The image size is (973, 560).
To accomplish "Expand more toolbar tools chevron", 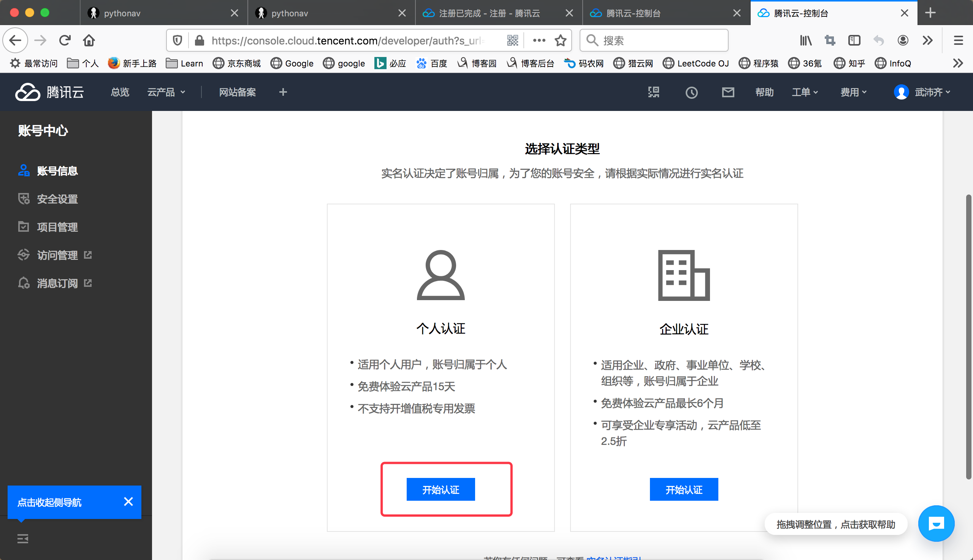I will (928, 40).
